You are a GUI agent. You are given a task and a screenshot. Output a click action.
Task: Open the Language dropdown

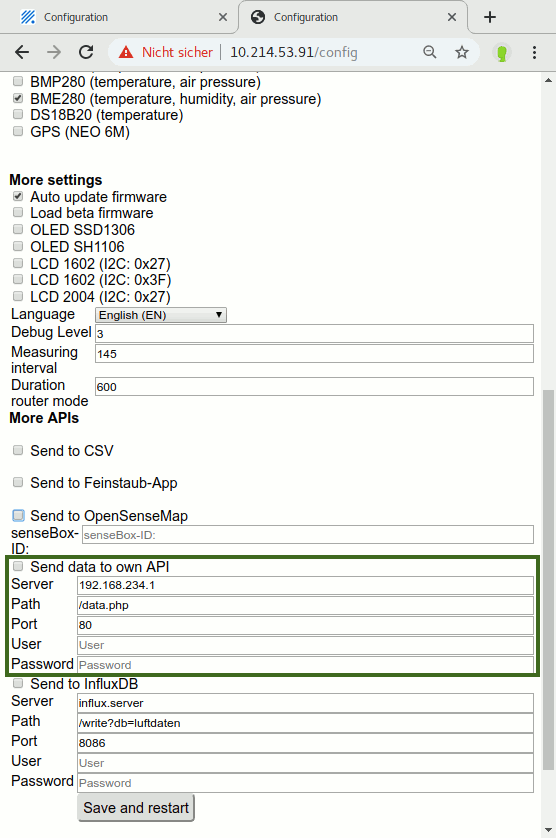161,315
